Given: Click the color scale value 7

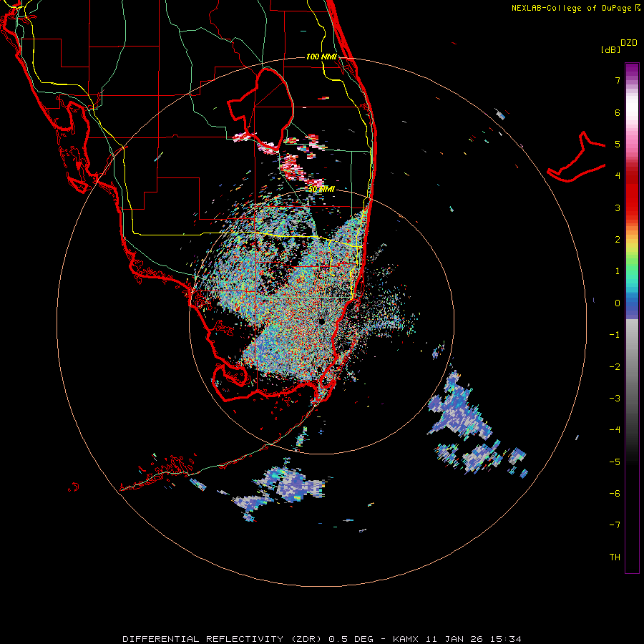Looking at the screenshot, I should (x=618, y=80).
